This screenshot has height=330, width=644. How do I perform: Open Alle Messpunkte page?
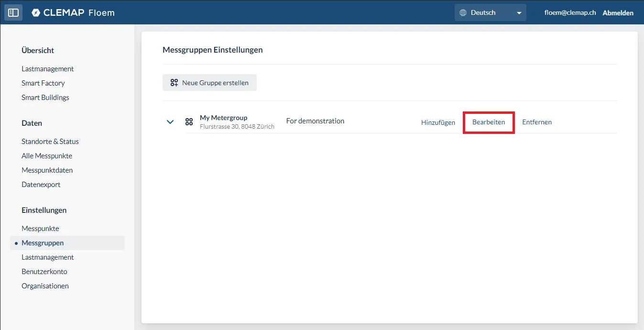click(x=47, y=156)
